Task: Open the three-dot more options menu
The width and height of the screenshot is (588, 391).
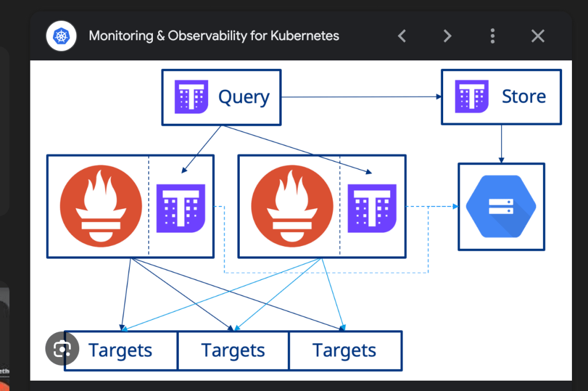Action: pyautogui.click(x=493, y=36)
